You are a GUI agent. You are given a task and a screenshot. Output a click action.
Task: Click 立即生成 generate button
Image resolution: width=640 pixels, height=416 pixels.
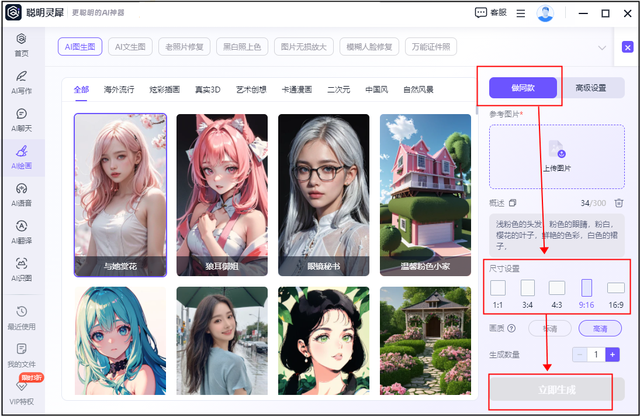(x=557, y=389)
